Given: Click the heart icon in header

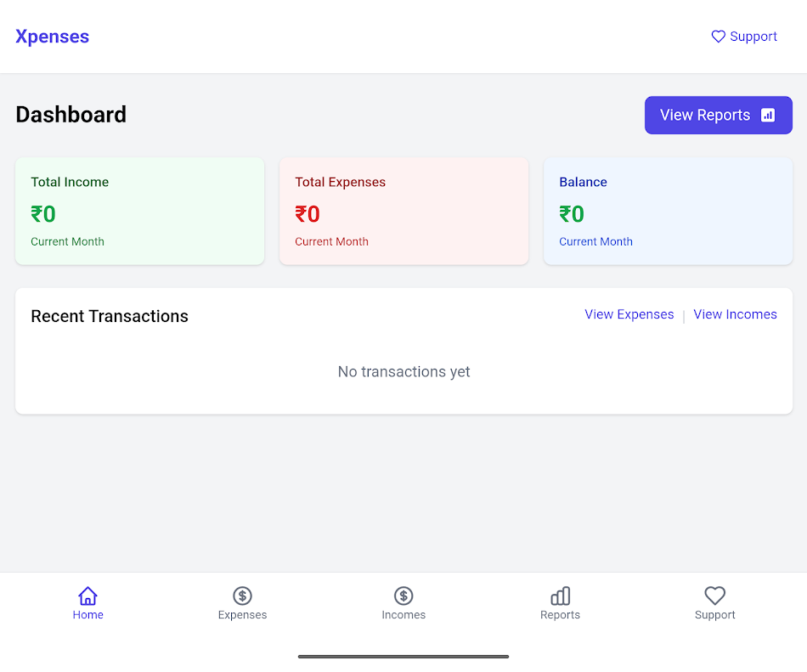Looking at the screenshot, I should (x=719, y=37).
